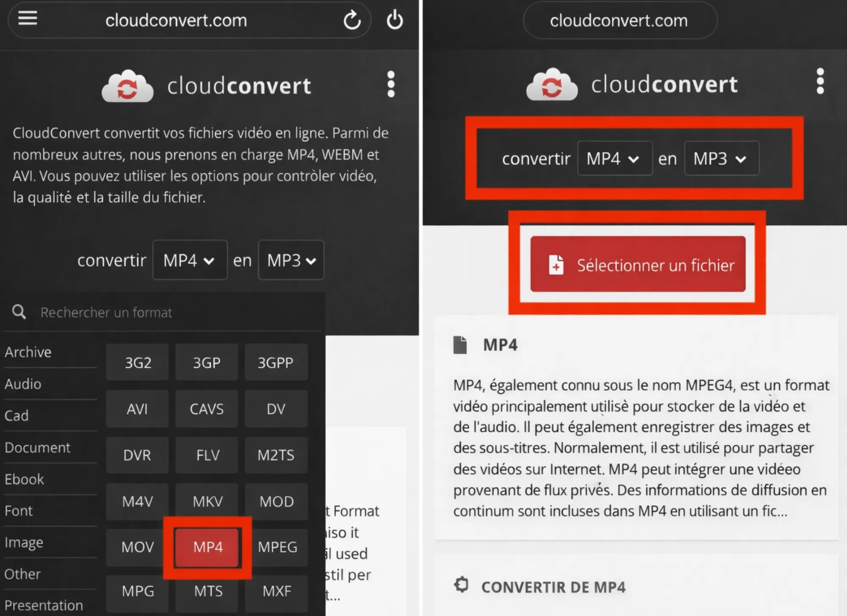Click the cloudconvert cloud logo in left screen
Image resolution: width=847 pixels, height=616 pixels.
coord(127,86)
